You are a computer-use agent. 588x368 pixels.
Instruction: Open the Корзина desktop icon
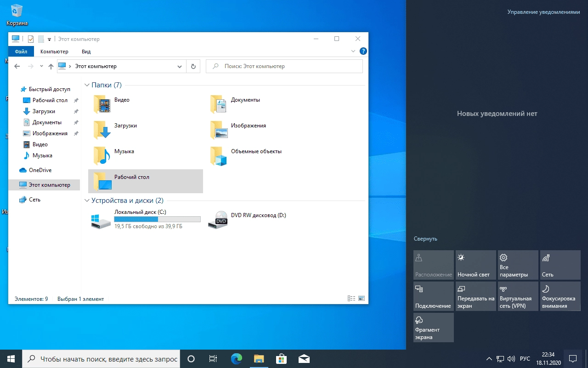pos(17,14)
